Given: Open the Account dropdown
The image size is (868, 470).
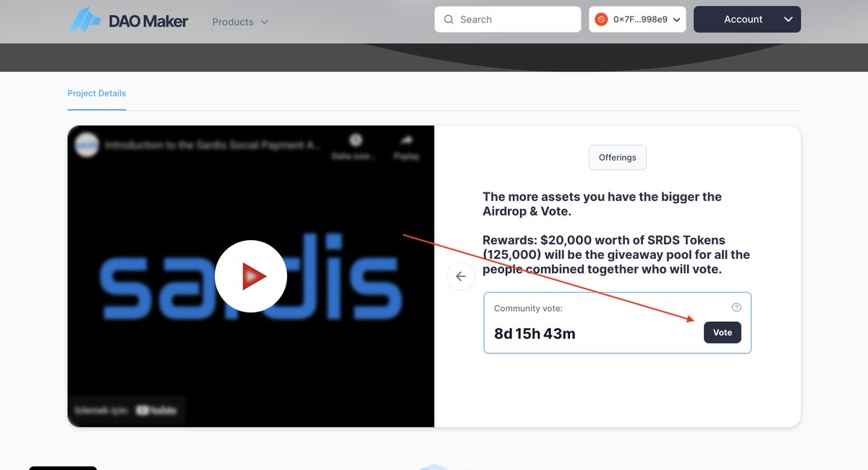Looking at the screenshot, I should 747,20.
